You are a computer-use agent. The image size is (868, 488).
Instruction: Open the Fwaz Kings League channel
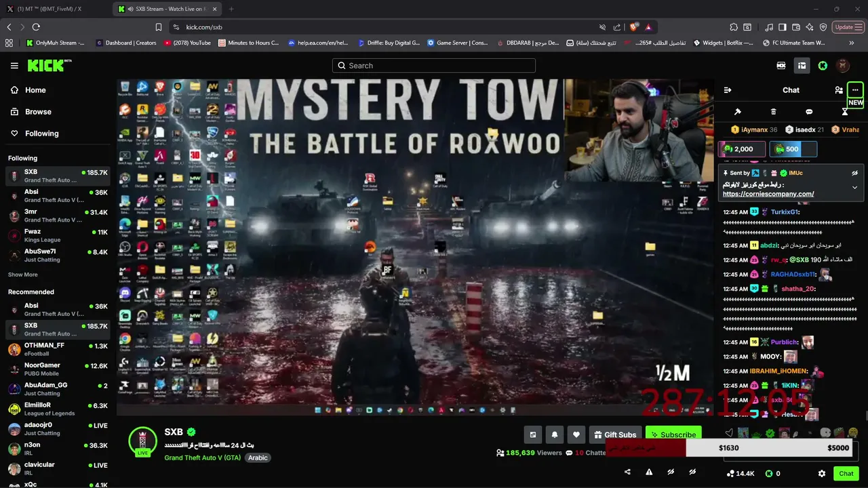[58, 235]
